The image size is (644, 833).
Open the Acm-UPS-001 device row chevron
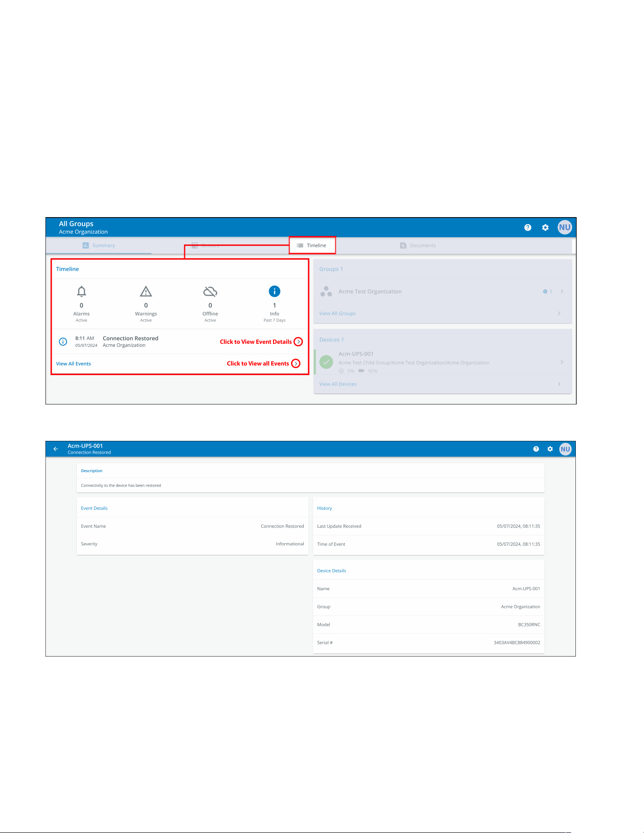562,362
